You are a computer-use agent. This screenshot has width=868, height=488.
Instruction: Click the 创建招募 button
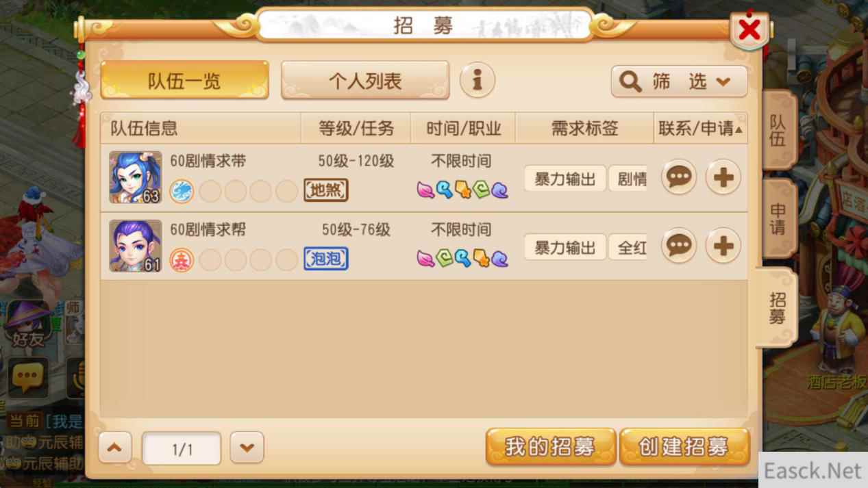(684, 447)
